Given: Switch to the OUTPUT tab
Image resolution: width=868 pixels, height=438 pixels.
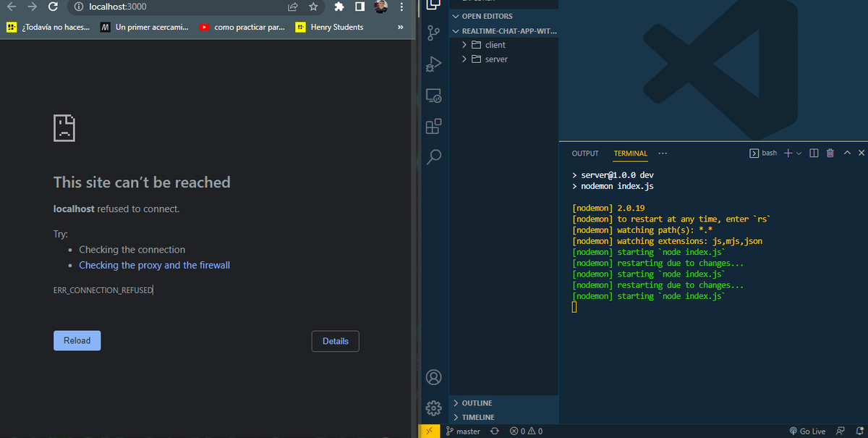Looking at the screenshot, I should click(585, 153).
